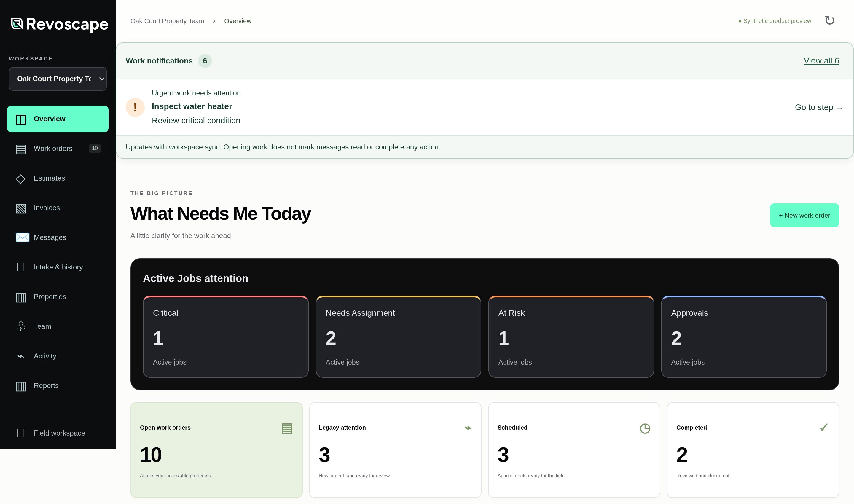Click the Urgent work needs attention text

click(x=196, y=93)
